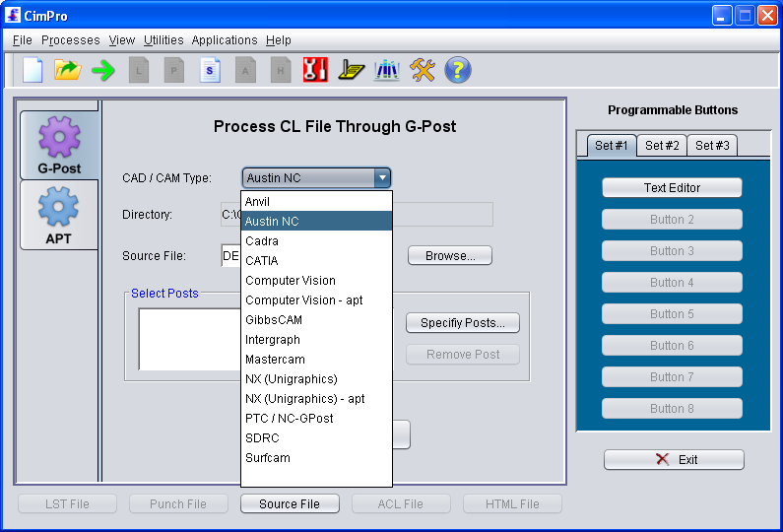Open the File menu

[22, 40]
